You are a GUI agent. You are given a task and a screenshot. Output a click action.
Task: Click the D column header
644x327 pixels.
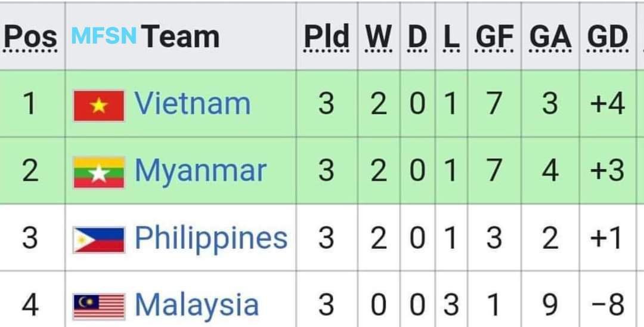click(417, 37)
